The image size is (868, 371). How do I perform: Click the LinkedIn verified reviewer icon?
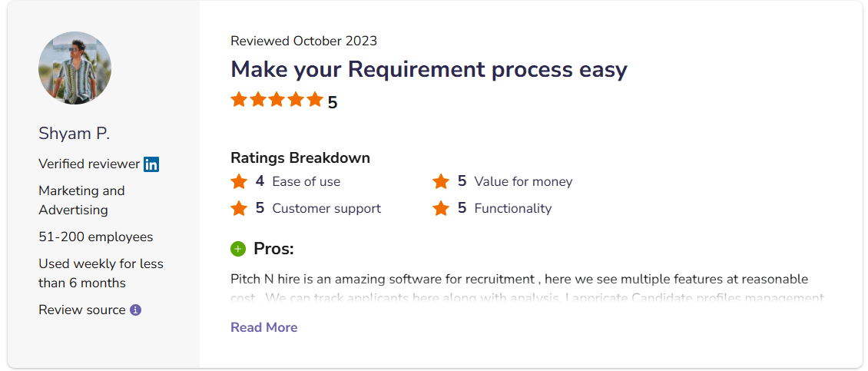point(151,164)
